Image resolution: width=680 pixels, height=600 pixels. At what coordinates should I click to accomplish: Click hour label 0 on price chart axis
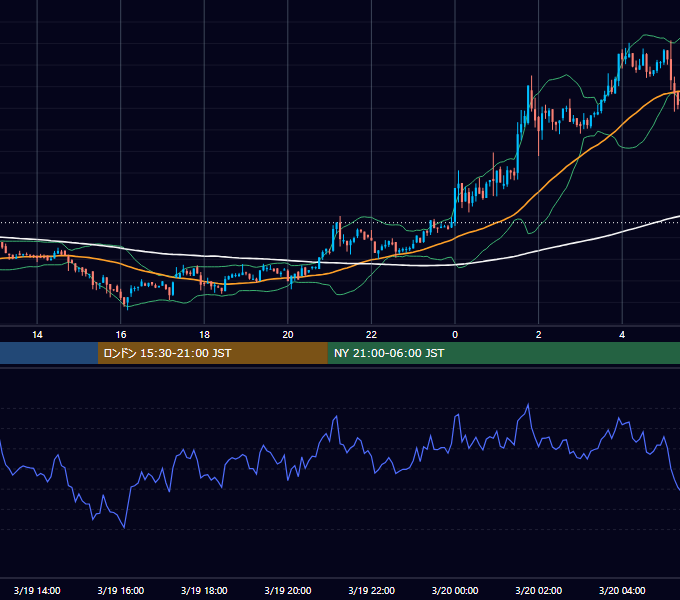[455, 335]
